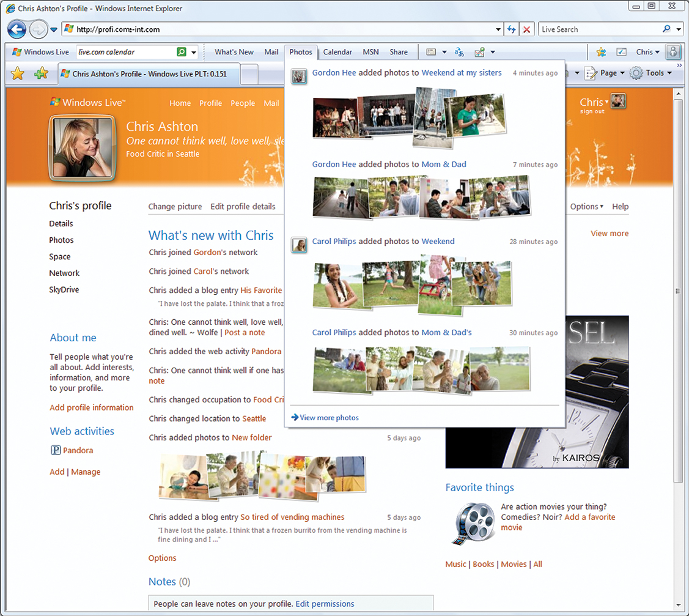
Task: Open Calendar in the Windows Live toolbar
Action: point(337,52)
